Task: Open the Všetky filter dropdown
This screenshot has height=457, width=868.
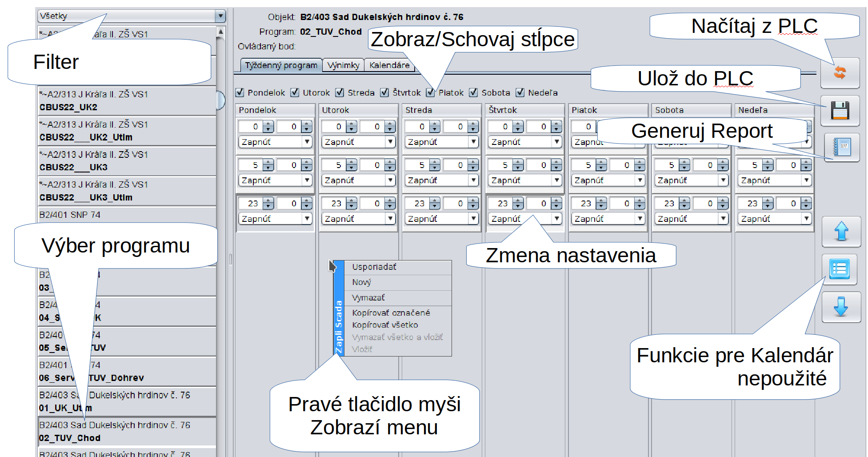Action: 220,16
